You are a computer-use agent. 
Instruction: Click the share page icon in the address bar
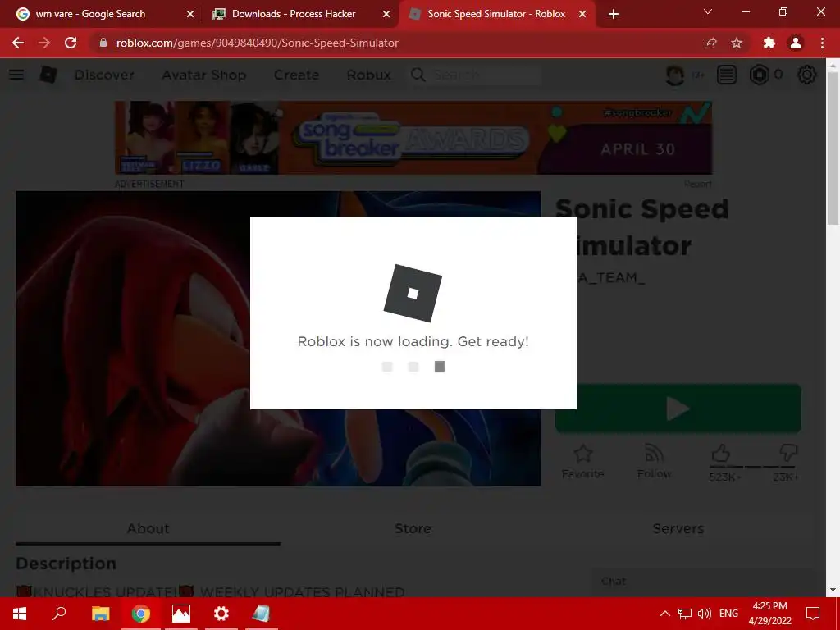(710, 43)
